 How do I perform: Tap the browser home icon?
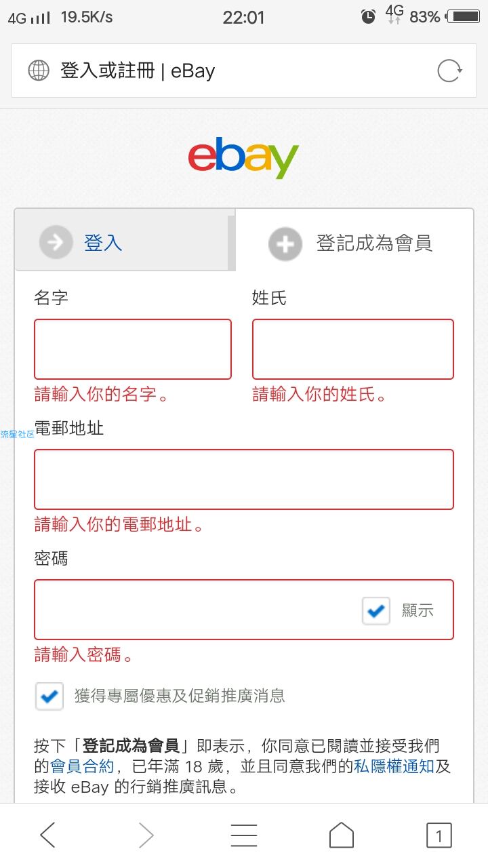point(342,835)
